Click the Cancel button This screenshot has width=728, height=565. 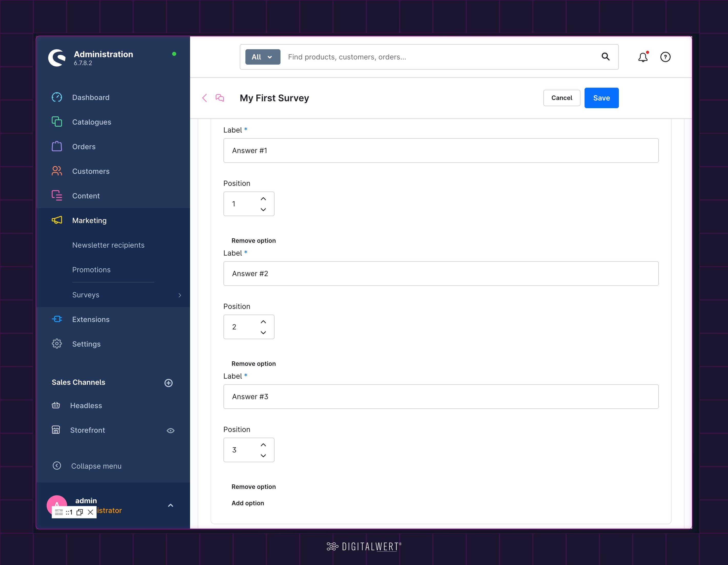click(x=562, y=98)
